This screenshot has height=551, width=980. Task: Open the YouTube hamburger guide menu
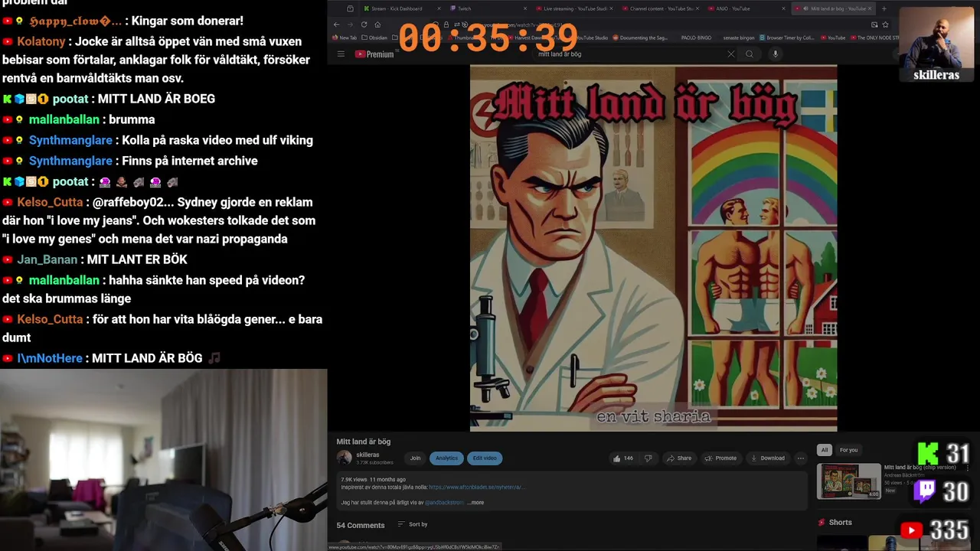click(341, 54)
